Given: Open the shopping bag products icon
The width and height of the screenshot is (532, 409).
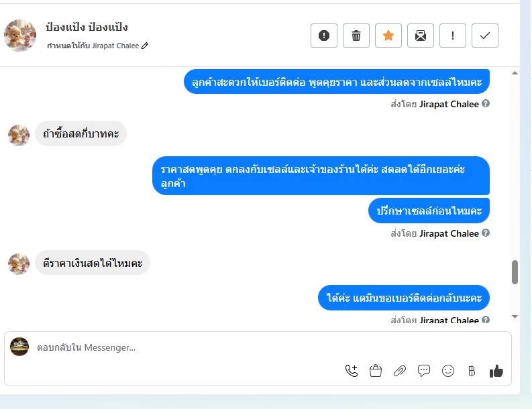Looking at the screenshot, I should 376,371.
